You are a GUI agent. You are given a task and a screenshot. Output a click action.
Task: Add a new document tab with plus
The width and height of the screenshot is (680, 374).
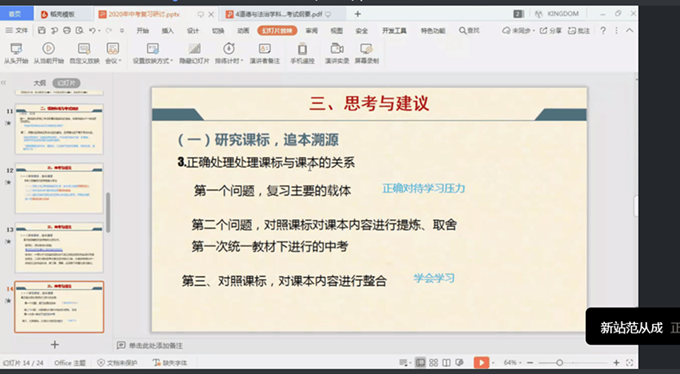[357, 14]
